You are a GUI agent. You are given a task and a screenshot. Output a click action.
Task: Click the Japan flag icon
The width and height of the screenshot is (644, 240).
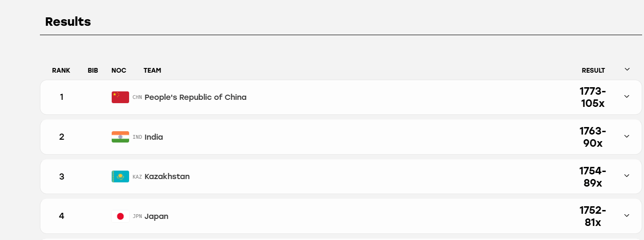pyautogui.click(x=120, y=216)
